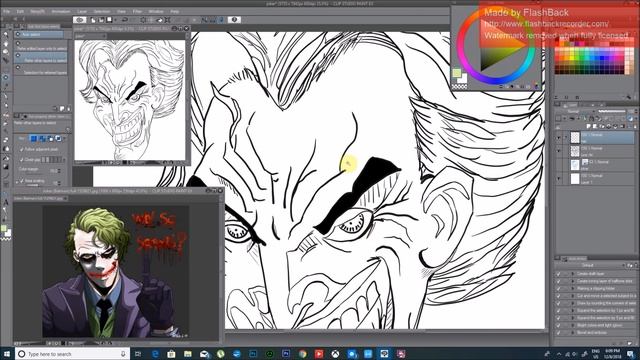Toggle the 'Area scaling' checkbox
Image resolution: width=640 pixels, height=360 pixels.
click(22, 180)
